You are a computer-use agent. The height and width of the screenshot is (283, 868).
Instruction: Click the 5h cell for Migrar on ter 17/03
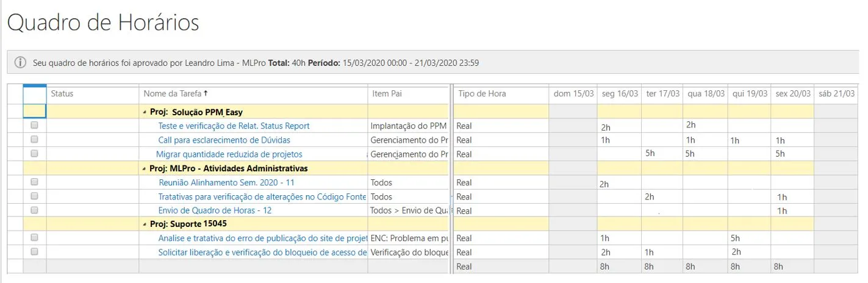tap(662, 154)
